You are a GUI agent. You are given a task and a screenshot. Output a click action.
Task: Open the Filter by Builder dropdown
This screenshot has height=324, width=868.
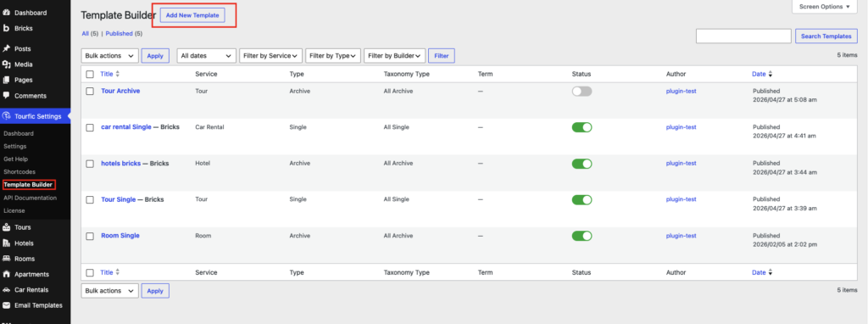pyautogui.click(x=395, y=55)
